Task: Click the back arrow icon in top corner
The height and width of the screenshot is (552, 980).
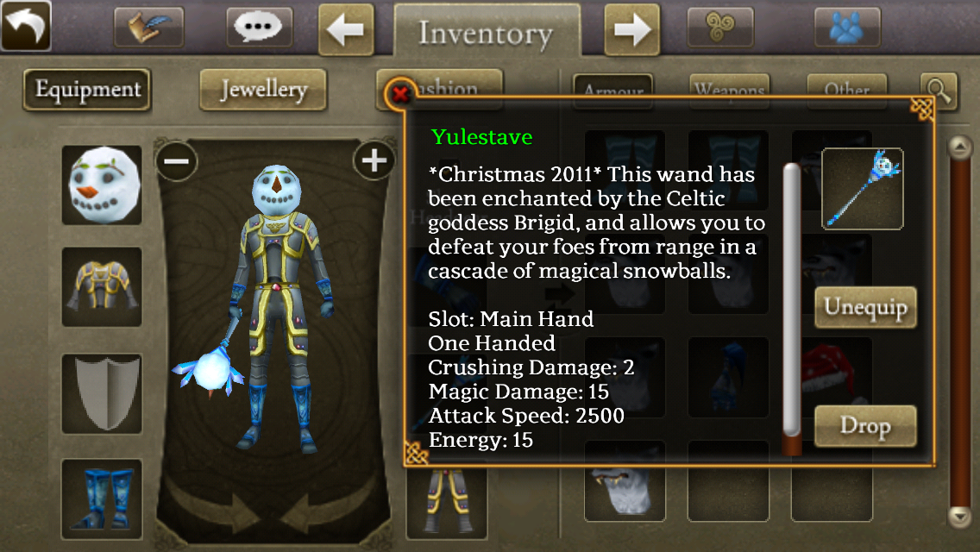Action: (26, 26)
